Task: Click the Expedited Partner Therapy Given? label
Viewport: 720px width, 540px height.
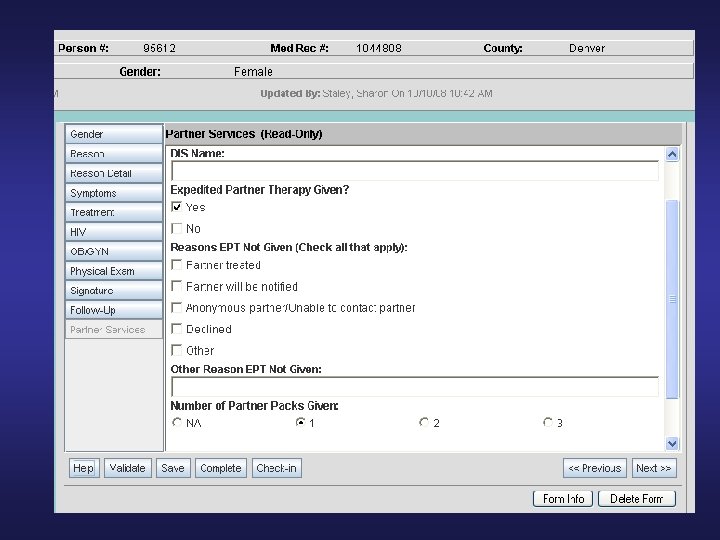Action: point(260,190)
